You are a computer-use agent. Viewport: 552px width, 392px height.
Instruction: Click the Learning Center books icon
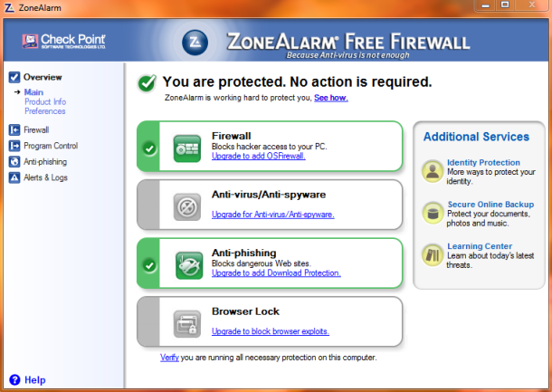(433, 255)
